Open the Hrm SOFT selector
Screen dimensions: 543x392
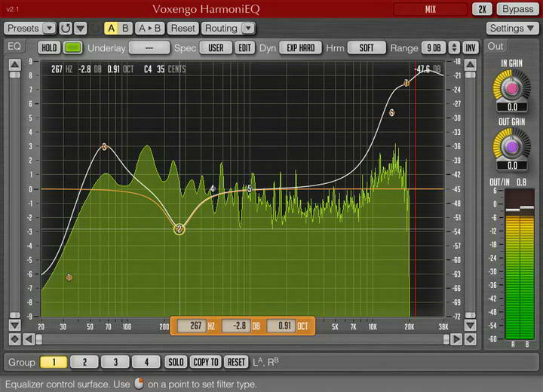coord(367,47)
